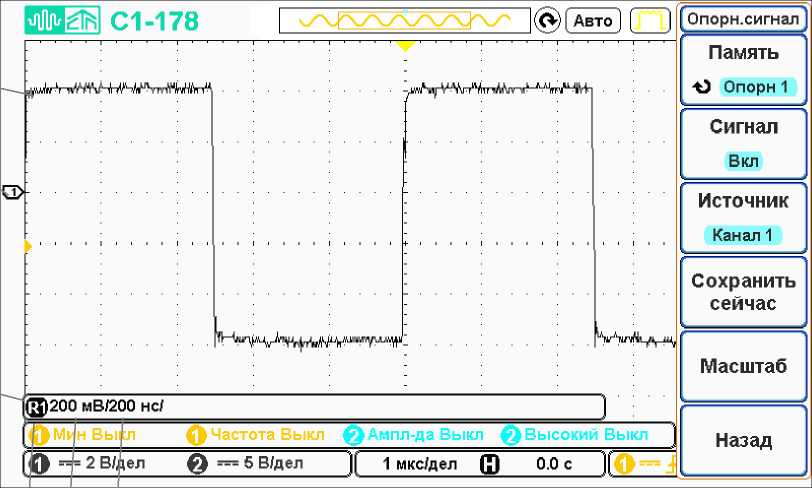The width and height of the screenshot is (812, 488).
Task: Click the R1 reference waveform badge
Action: tap(37, 406)
